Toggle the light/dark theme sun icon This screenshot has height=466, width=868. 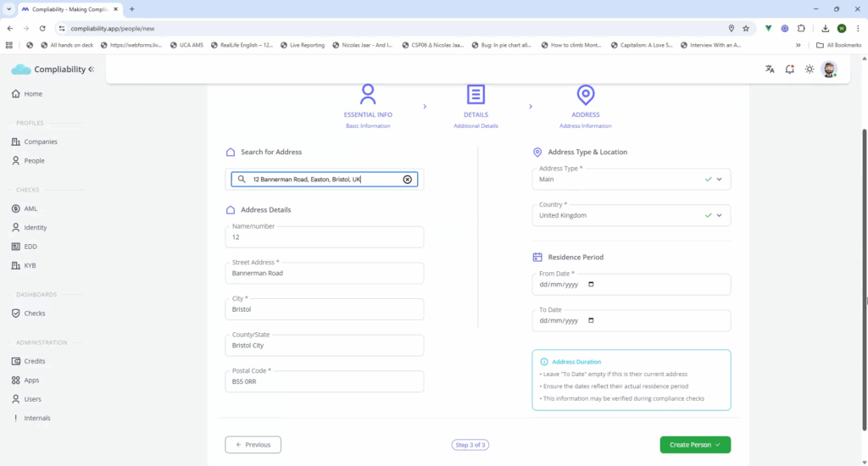coord(810,69)
